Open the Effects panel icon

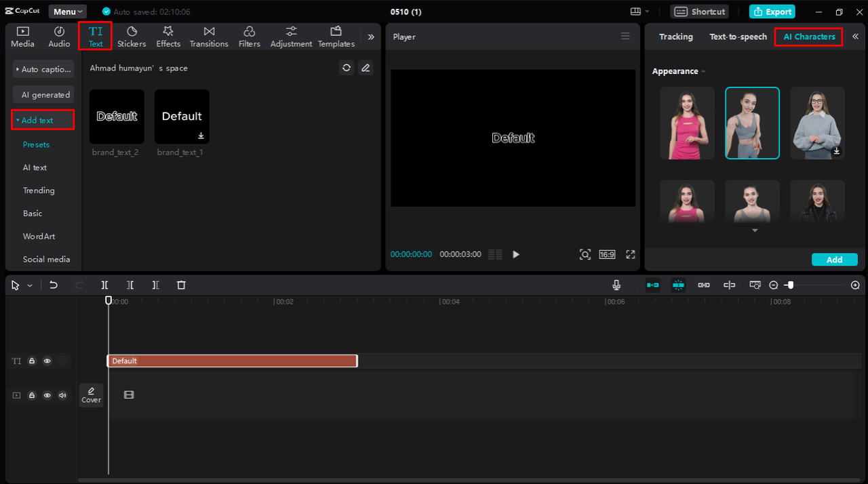[x=168, y=37]
